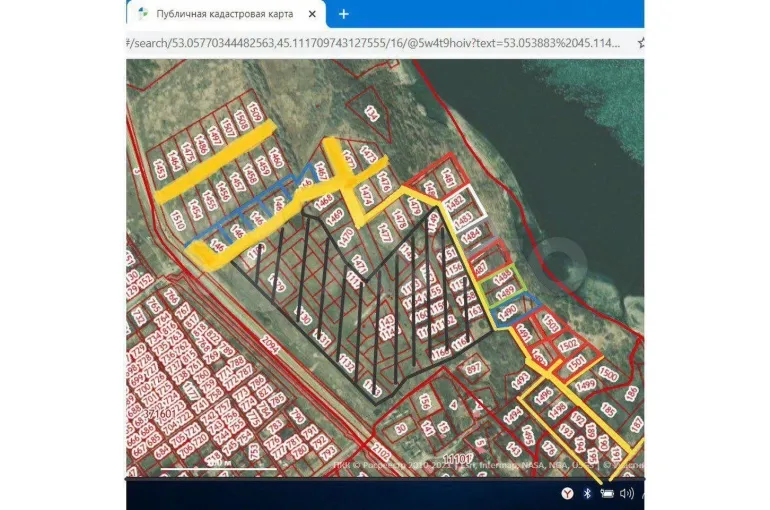This screenshot has height=510, width=770.
Task: Open Yandex Browser from the taskbar
Action: click(567, 493)
